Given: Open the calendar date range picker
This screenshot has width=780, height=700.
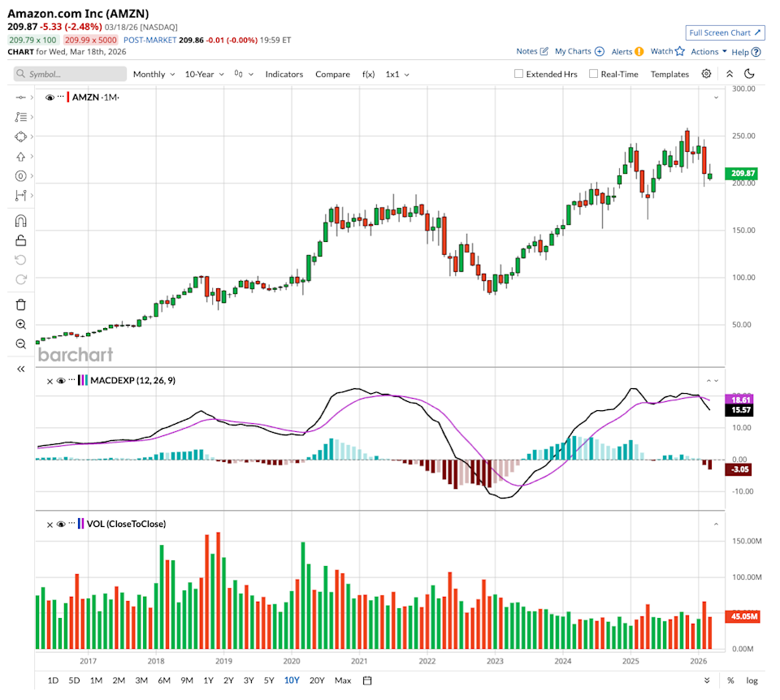Looking at the screenshot, I should [x=367, y=681].
